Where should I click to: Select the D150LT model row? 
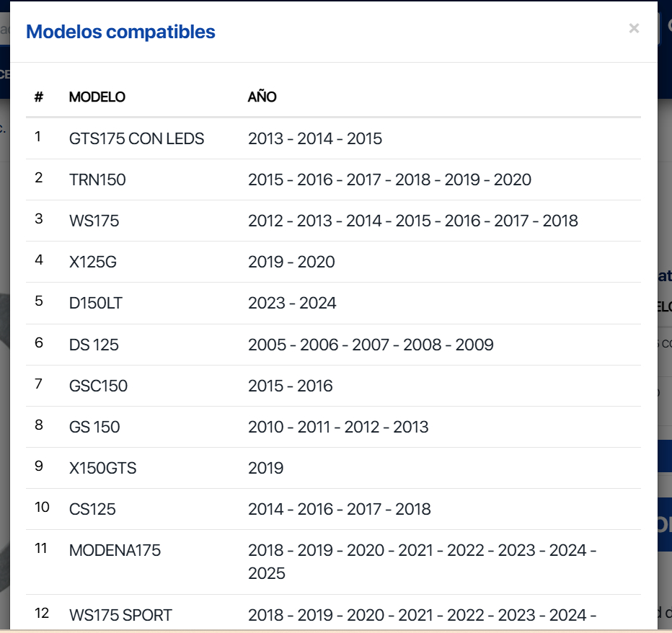click(x=96, y=304)
